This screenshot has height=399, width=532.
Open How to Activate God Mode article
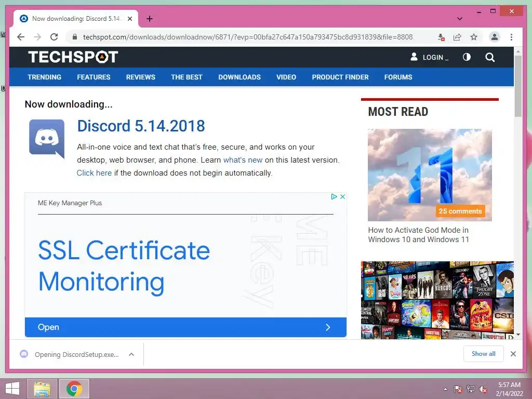tap(418, 235)
